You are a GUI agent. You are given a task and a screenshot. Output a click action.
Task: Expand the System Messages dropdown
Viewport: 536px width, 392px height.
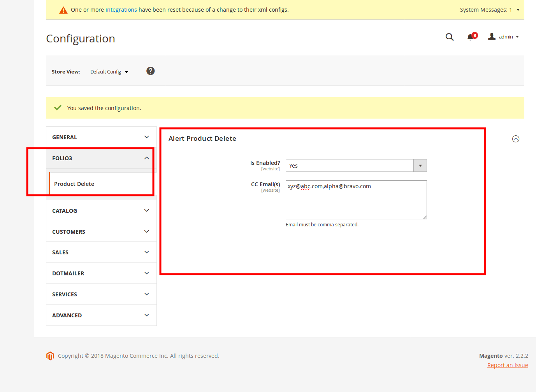click(x=490, y=9)
